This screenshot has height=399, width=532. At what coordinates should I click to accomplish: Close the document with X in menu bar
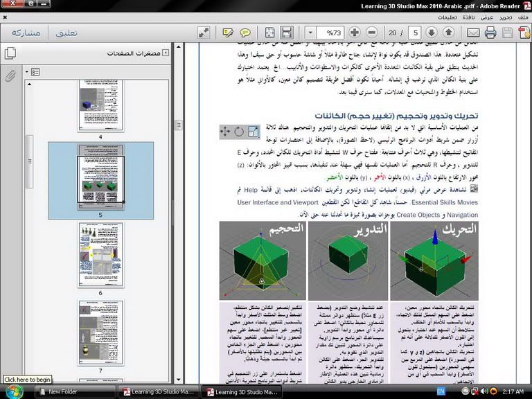pyautogui.click(x=5, y=17)
